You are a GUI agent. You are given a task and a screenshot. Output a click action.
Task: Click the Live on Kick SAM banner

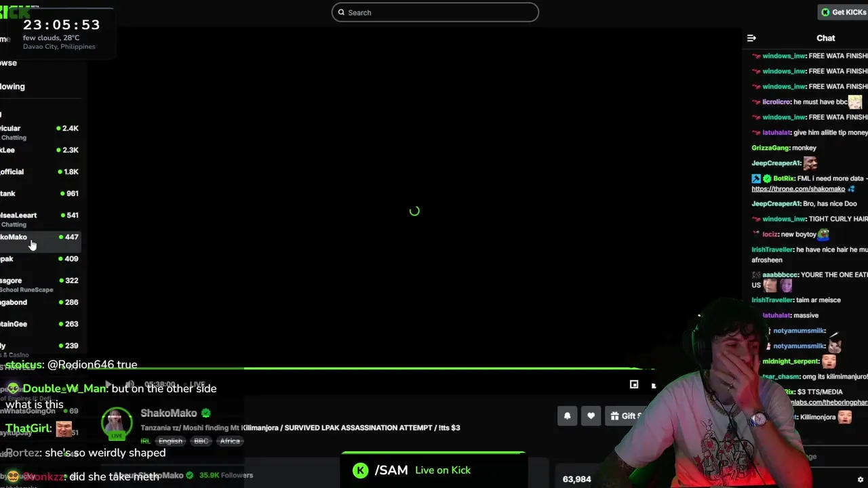433,470
